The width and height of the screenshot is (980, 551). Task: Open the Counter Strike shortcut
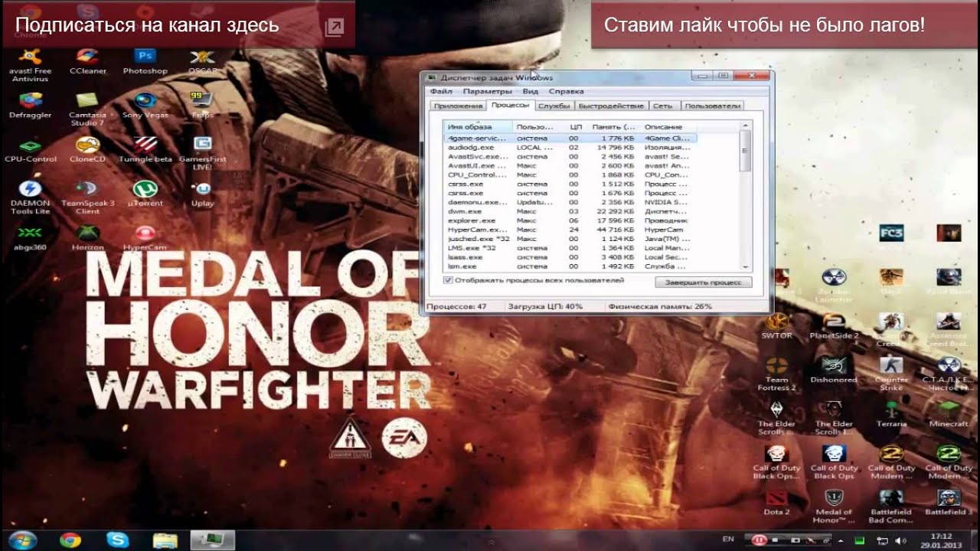coord(891,373)
